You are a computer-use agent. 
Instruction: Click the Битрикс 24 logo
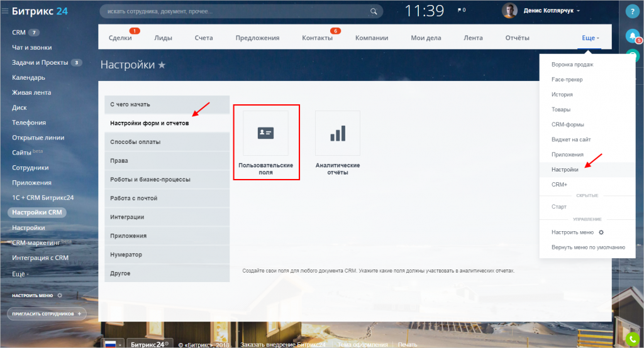[40, 11]
